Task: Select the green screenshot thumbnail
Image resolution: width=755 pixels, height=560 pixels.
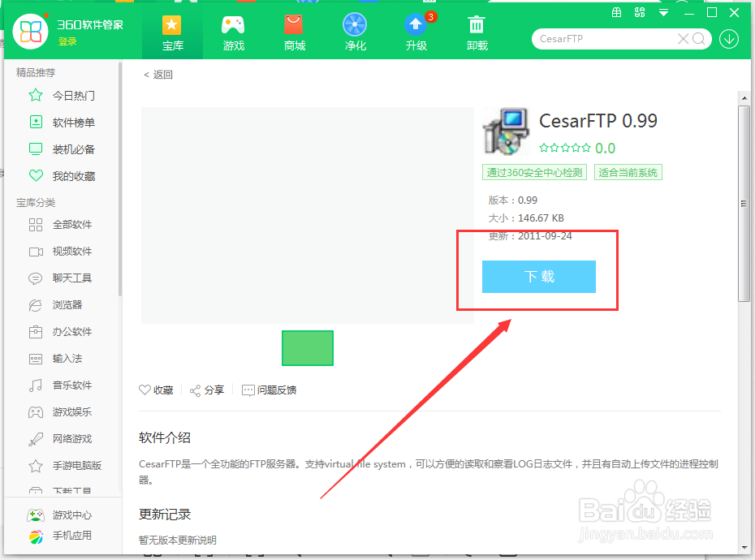Action: coord(308,348)
